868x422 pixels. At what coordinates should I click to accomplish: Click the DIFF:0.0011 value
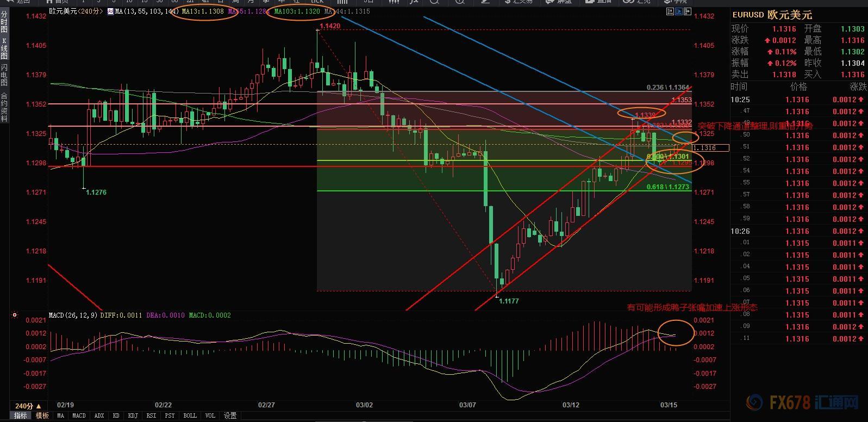pyautogui.click(x=121, y=315)
